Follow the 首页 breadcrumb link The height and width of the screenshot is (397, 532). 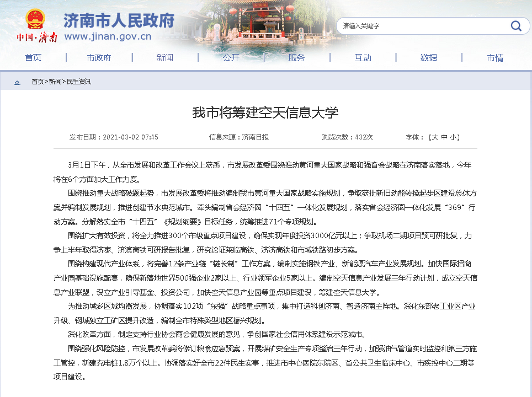point(37,82)
